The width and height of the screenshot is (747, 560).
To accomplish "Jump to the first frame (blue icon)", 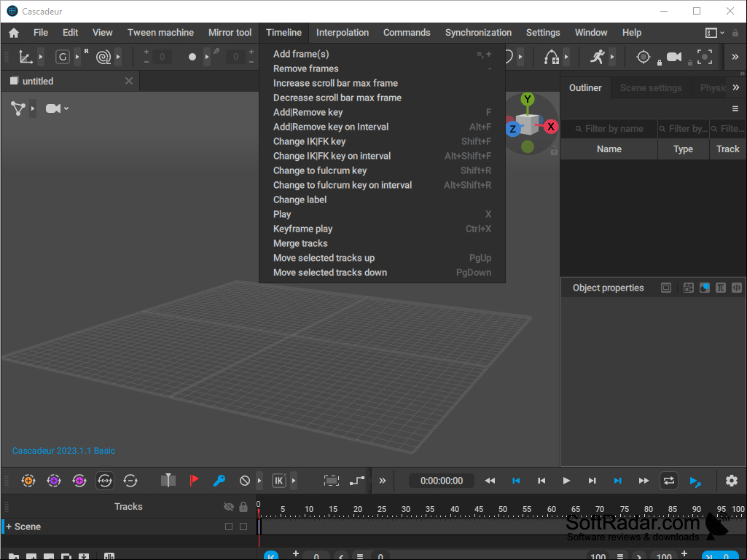I will coord(516,481).
